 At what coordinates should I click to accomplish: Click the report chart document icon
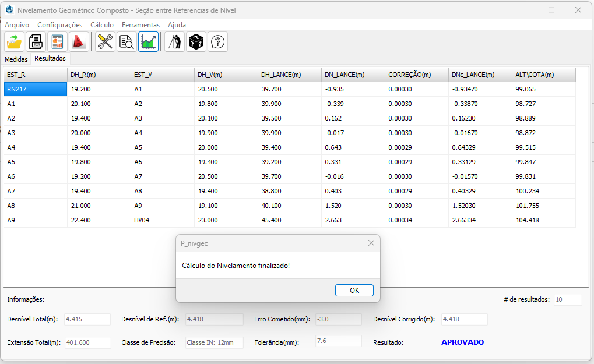57,41
